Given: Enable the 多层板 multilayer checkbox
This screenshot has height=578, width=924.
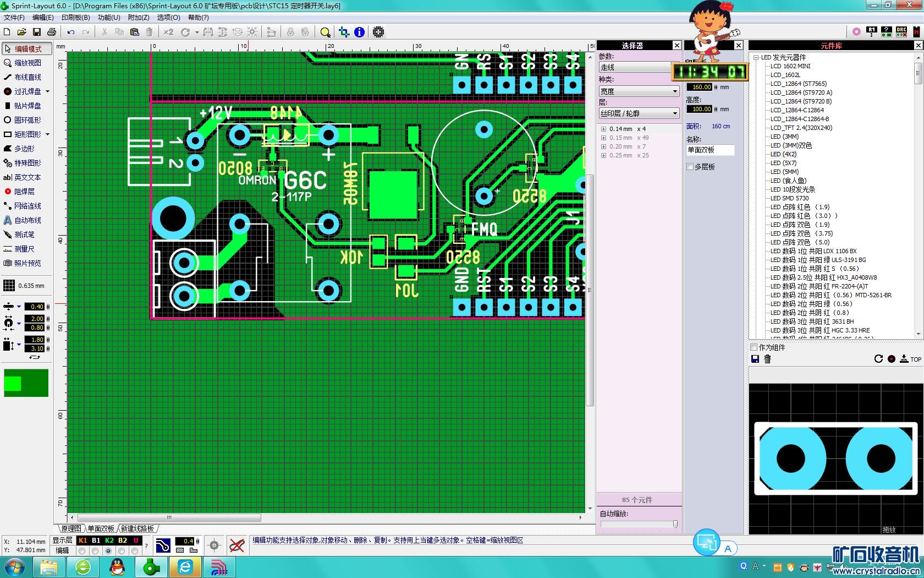Looking at the screenshot, I should click(x=690, y=167).
